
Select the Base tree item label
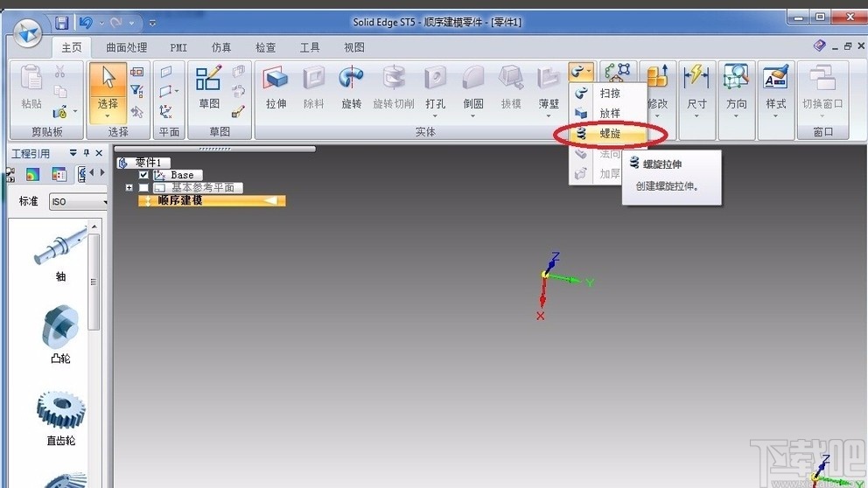click(182, 175)
